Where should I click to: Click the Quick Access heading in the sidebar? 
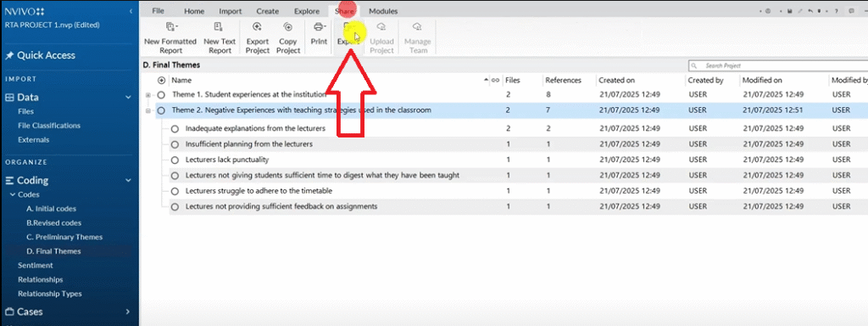click(x=46, y=55)
